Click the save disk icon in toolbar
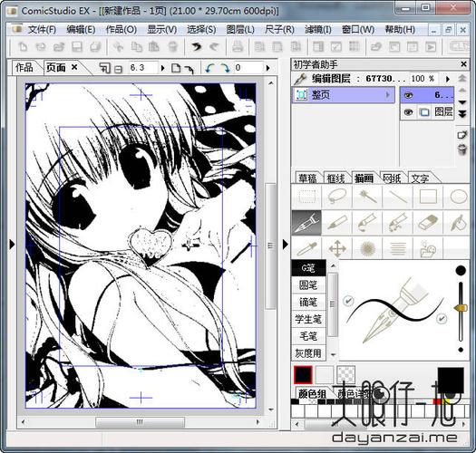 (x=77, y=47)
